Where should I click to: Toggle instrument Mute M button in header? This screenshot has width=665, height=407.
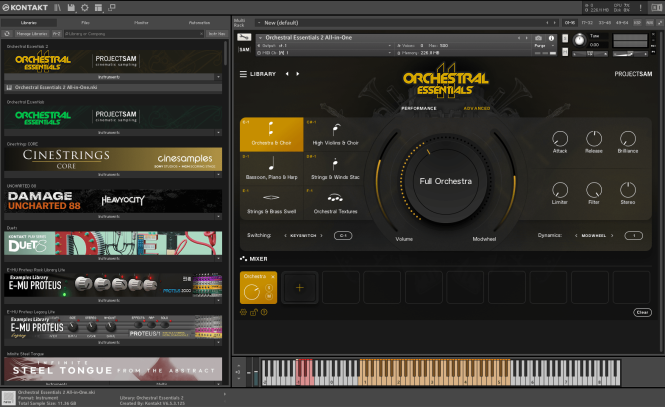pyautogui.click(x=565, y=52)
